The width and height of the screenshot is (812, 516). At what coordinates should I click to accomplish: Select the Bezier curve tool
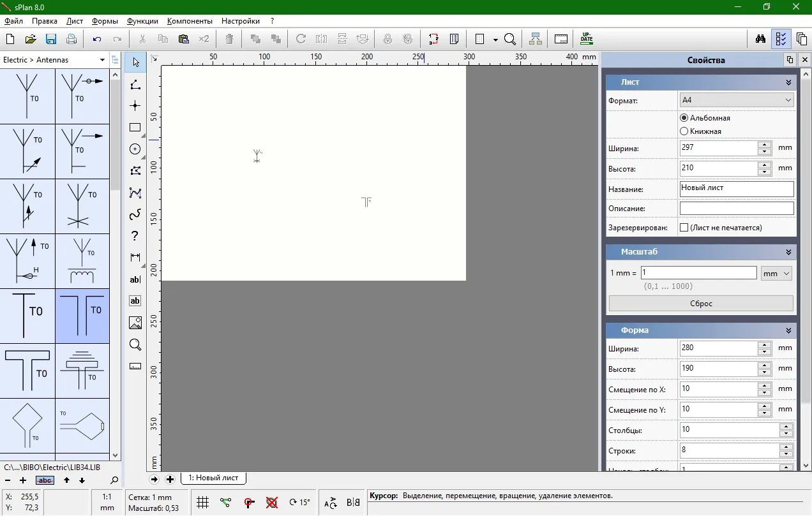pos(135,214)
